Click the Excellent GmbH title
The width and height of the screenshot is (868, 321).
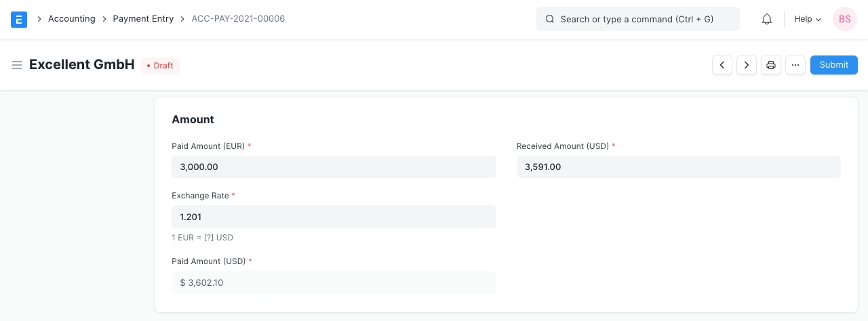(82, 65)
